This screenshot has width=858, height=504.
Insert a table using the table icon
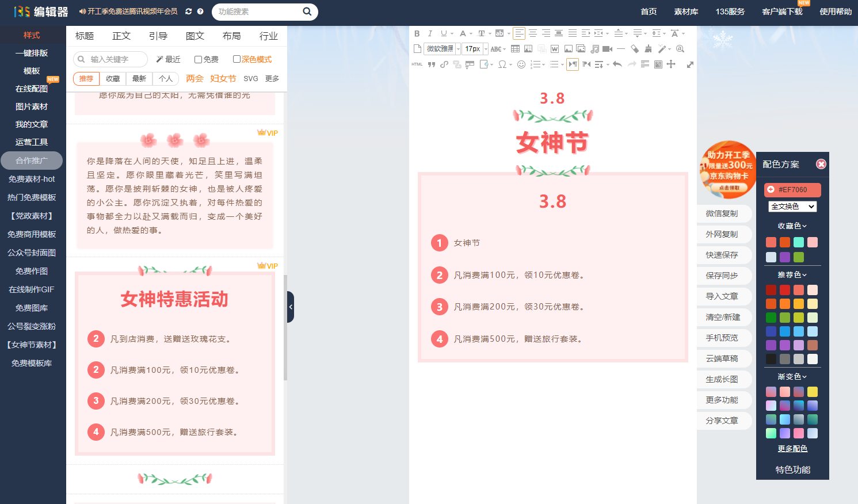[515, 49]
